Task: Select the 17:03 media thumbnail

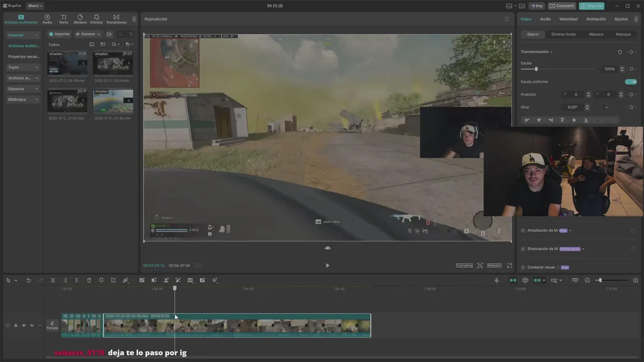Action: click(x=67, y=63)
